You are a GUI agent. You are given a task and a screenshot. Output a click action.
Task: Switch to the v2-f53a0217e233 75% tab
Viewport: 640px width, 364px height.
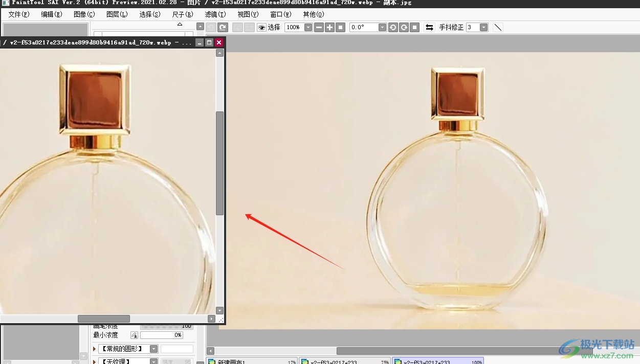coord(345,361)
